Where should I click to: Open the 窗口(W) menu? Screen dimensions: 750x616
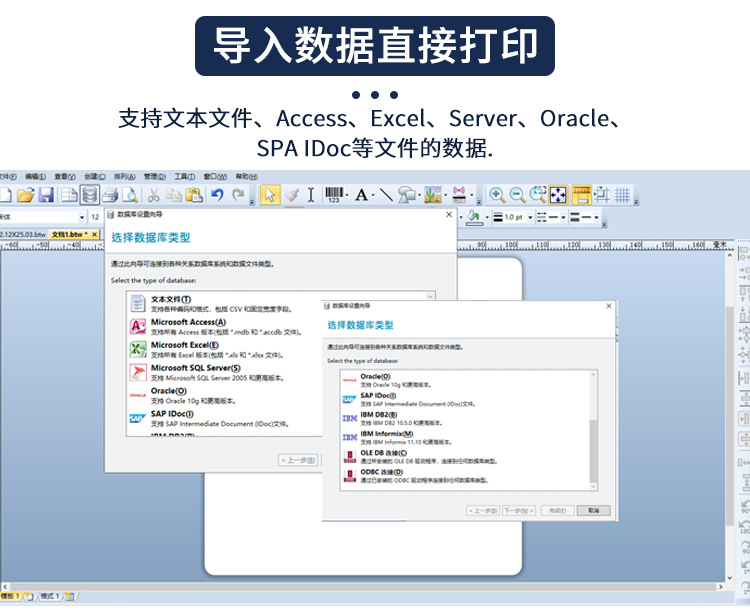[215, 176]
